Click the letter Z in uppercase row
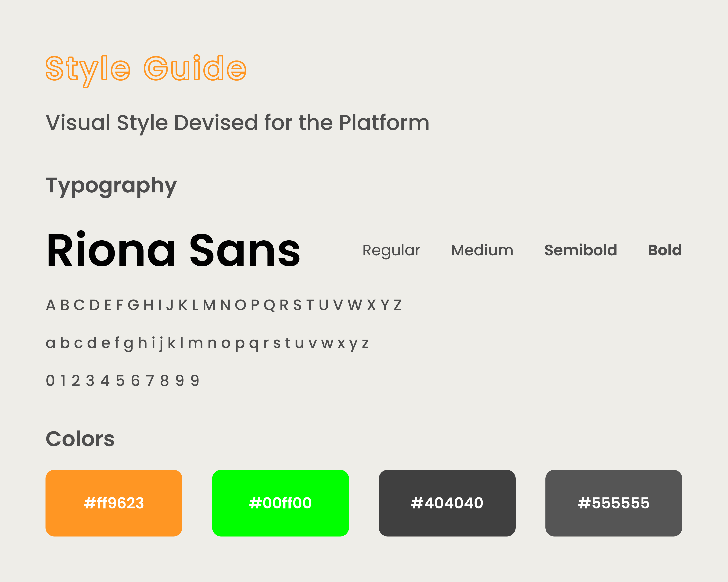 (x=397, y=305)
